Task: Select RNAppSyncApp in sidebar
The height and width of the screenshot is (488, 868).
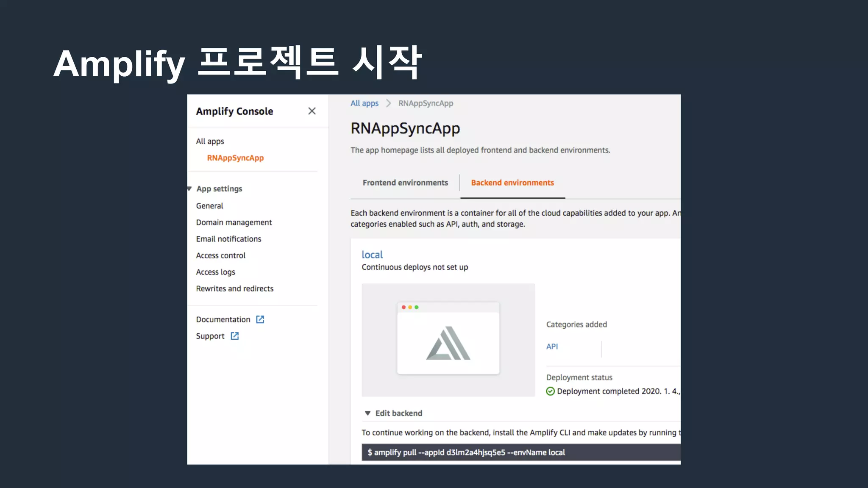Action: pos(235,158)
